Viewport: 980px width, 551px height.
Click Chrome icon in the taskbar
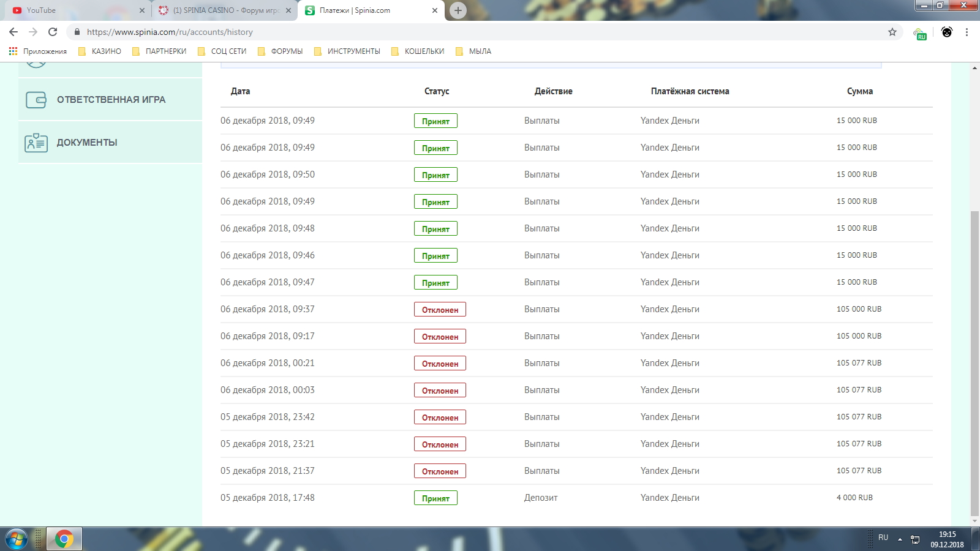64,539
